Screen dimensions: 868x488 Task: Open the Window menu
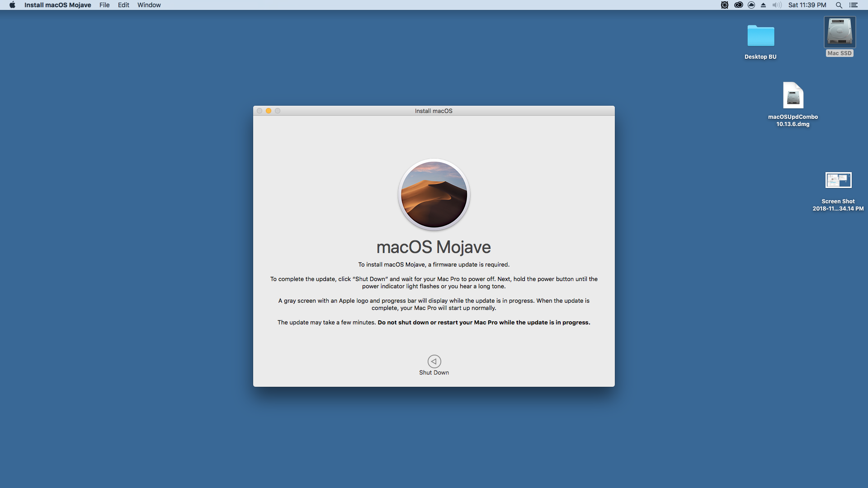coord(149,5)
